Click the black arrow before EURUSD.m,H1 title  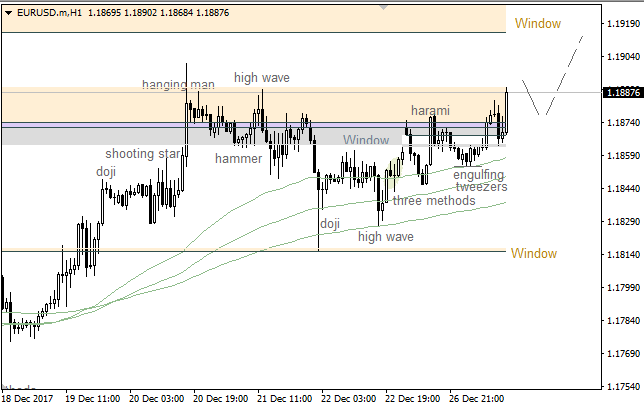click(x=5, y=11)
